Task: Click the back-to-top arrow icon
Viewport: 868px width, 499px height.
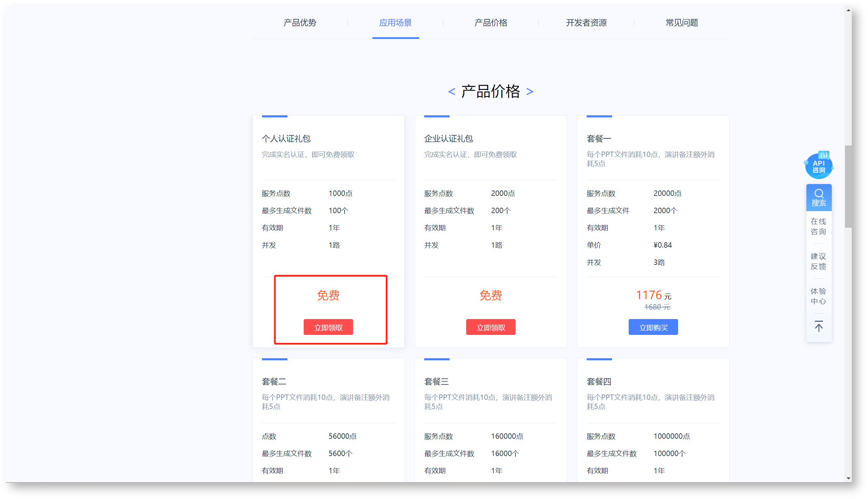Action: [818, 326]
